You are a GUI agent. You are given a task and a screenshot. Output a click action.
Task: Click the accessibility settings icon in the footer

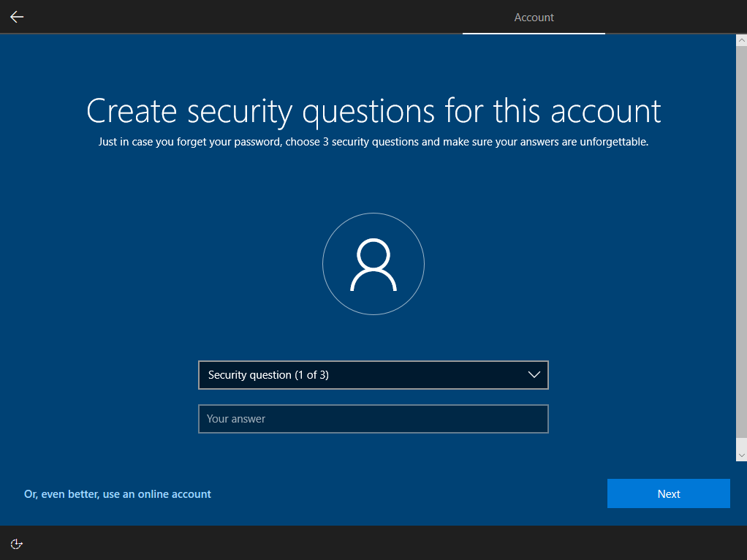tap(16, 544)
